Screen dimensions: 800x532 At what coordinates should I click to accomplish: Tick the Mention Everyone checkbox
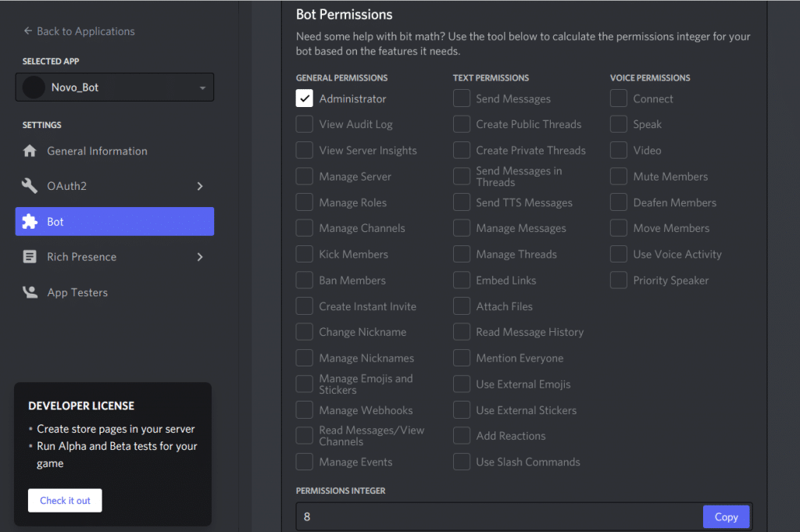pos(462,358)
